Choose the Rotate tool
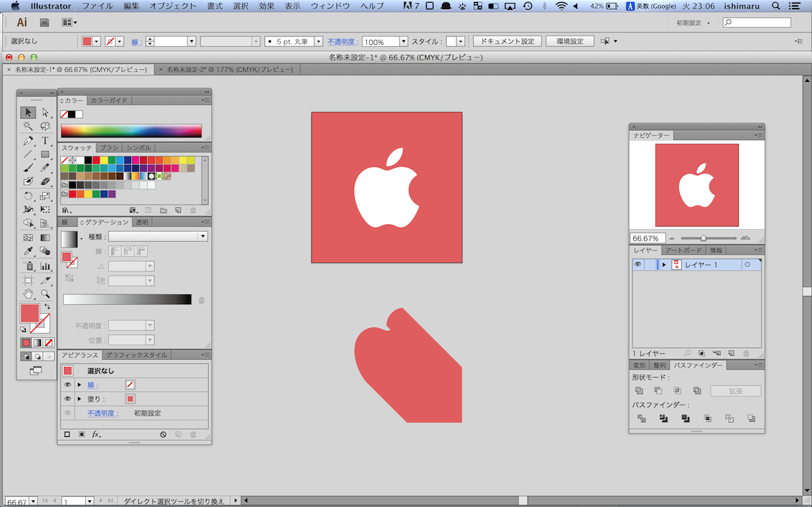Viewport: 812px width, 507px height. pyautogui.click(x=28, y=195)
